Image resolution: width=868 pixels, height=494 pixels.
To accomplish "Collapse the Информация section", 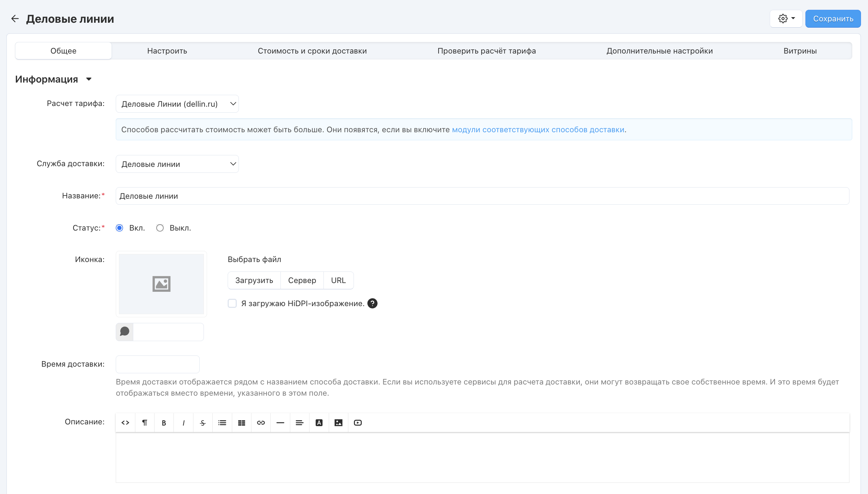I will point(89,79).
